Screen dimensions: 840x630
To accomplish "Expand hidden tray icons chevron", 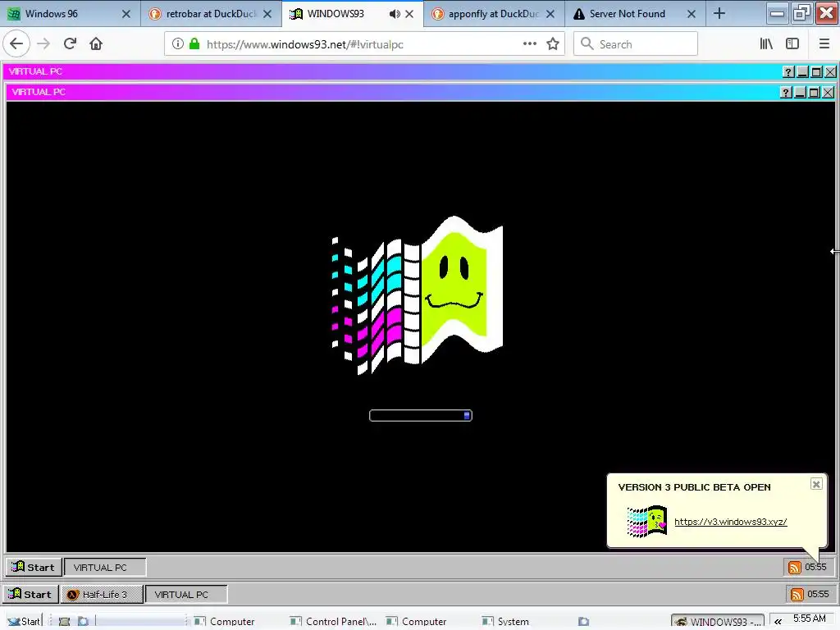I will point(778,622).
